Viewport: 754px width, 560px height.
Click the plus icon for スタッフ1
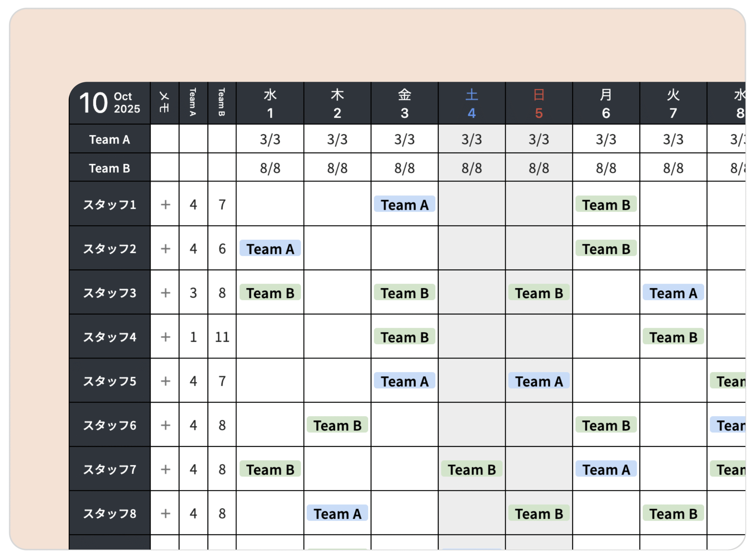point(165,204)
